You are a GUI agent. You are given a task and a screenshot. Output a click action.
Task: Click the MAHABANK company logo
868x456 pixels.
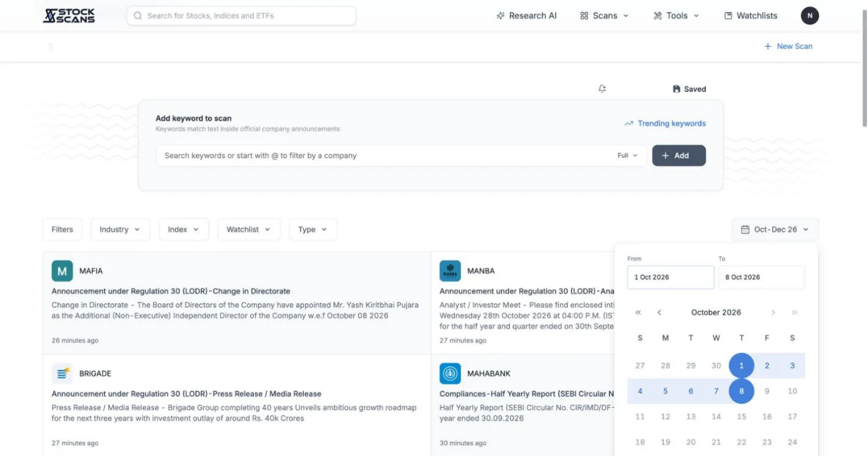[450, 373]
